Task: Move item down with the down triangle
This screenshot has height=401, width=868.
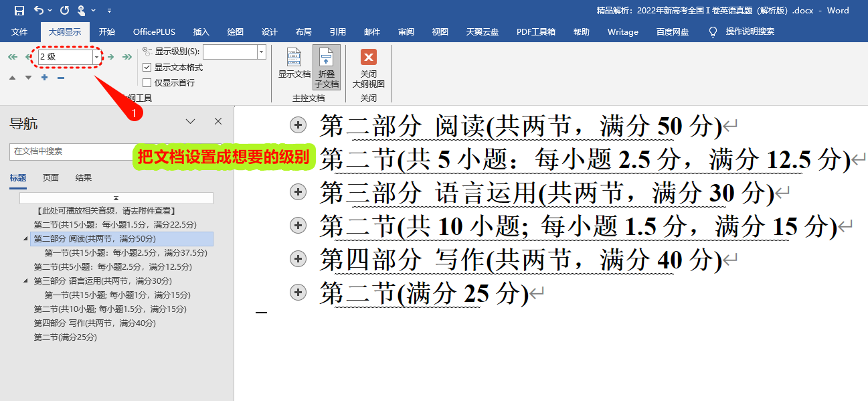Action: pyautogui.click(x=28, y=78)
